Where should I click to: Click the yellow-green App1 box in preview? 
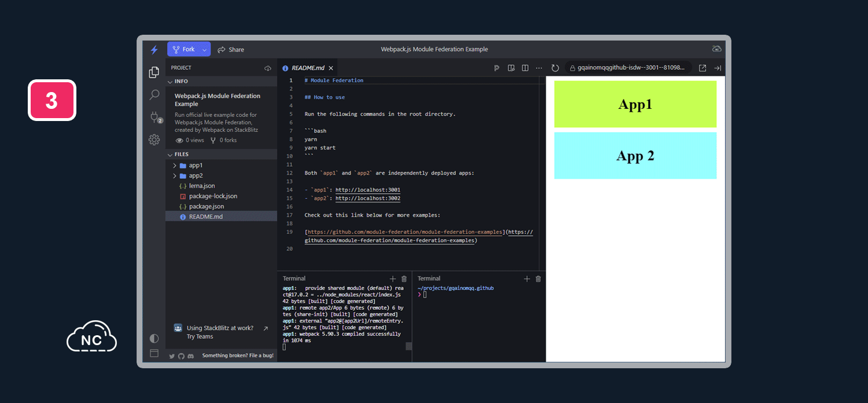[x=635, y=104]
